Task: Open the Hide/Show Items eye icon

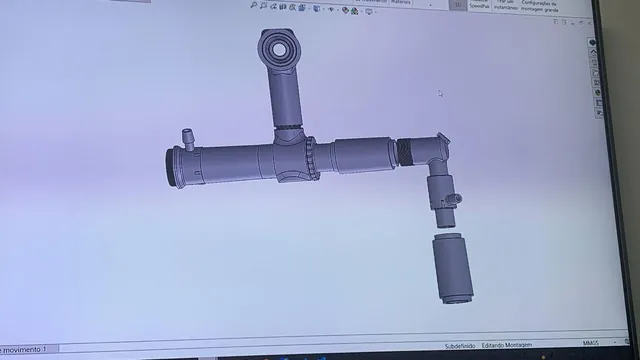Action: click(331, 9)
